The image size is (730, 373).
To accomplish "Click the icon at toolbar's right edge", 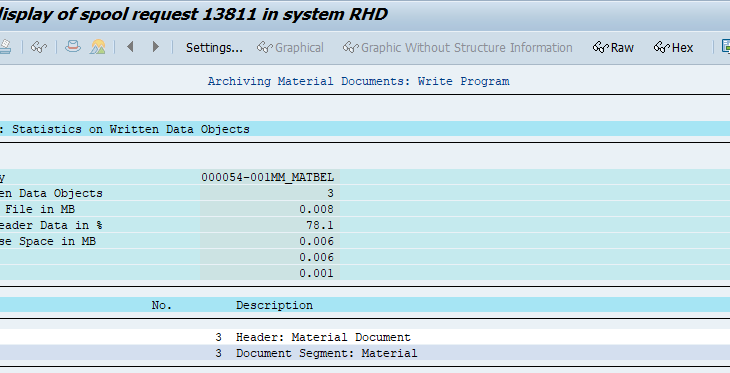I will tap(725, 47).
